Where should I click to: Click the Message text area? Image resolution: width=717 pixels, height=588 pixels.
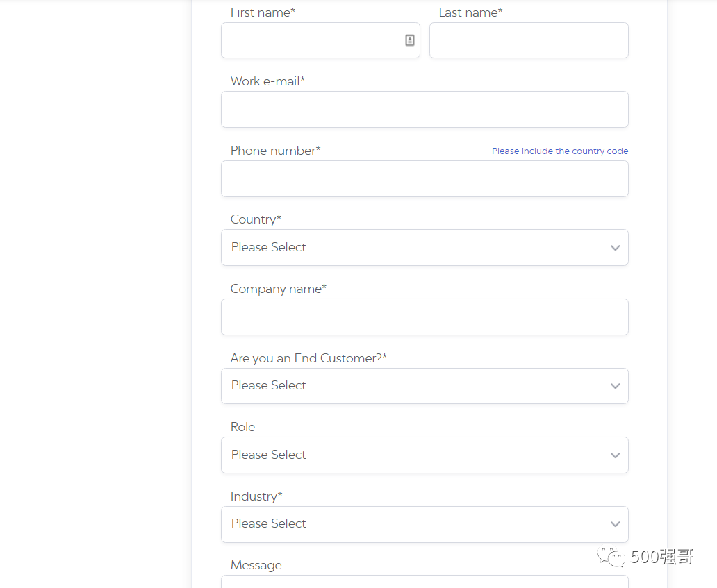pyautogui.click(x=425, y=582)
